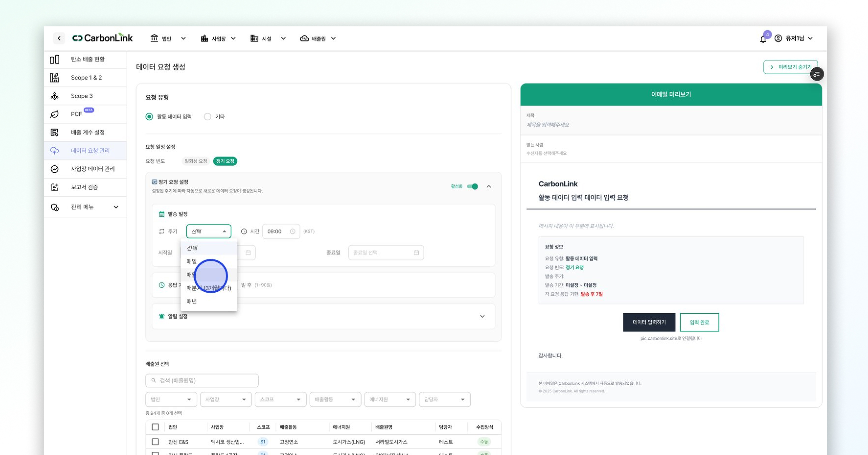Collapse the 정기 요청 설정 section chevron
This screenshot has height=455, width=868.
point(489,186)
